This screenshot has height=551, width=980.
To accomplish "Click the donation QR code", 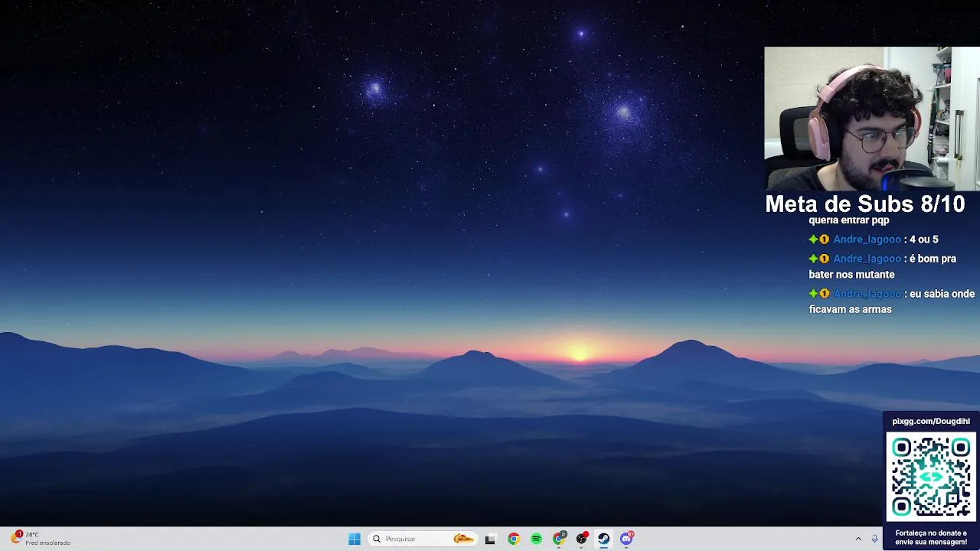I will click(931, 478).
